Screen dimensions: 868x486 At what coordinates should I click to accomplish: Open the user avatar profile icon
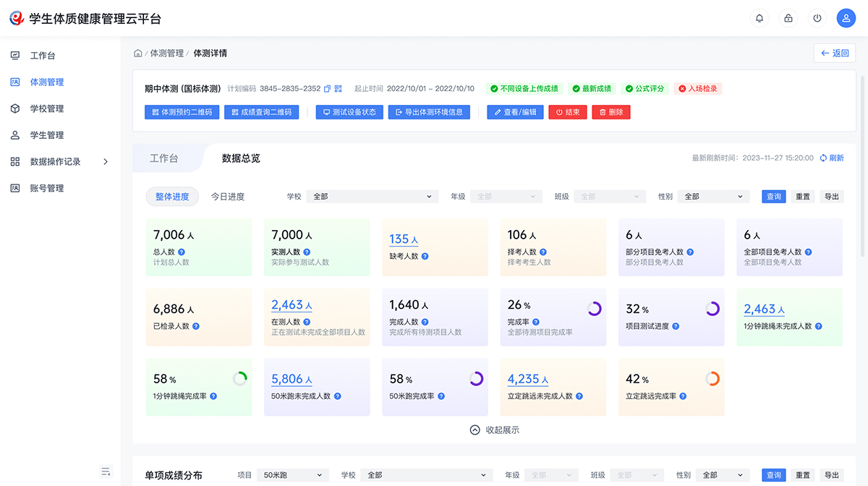(846, 19)
